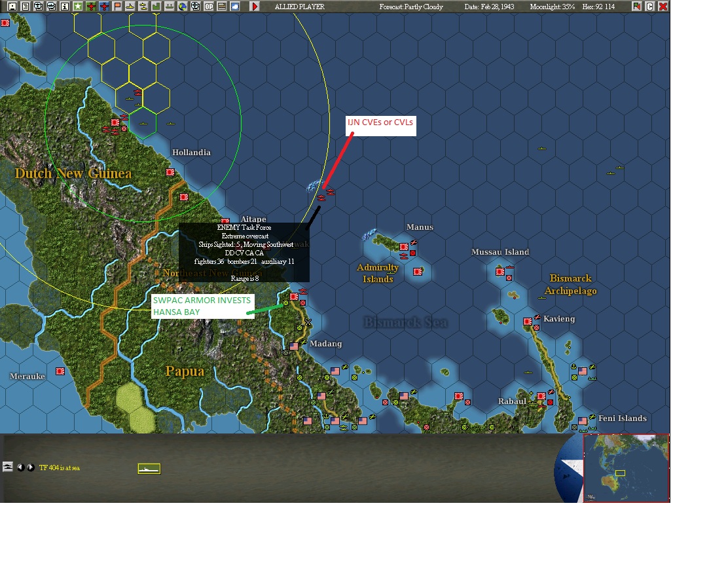The image size is (709, 588).
Task: Select the Japanese base at Kavieng
Action: pos(528,321)
